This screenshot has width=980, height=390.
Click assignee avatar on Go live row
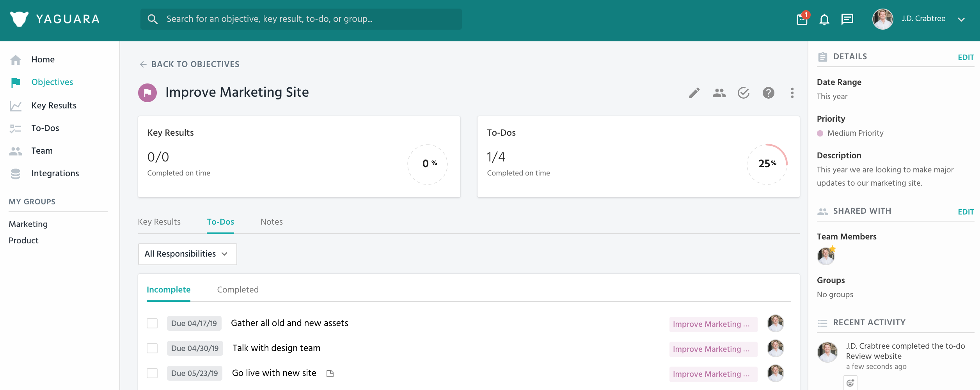click(x=776, y=373)
